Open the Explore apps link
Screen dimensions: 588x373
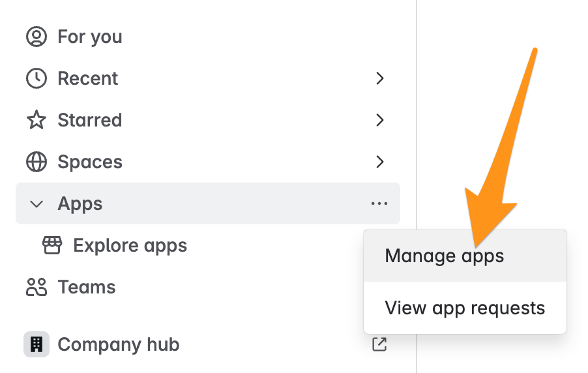(130, 246)
